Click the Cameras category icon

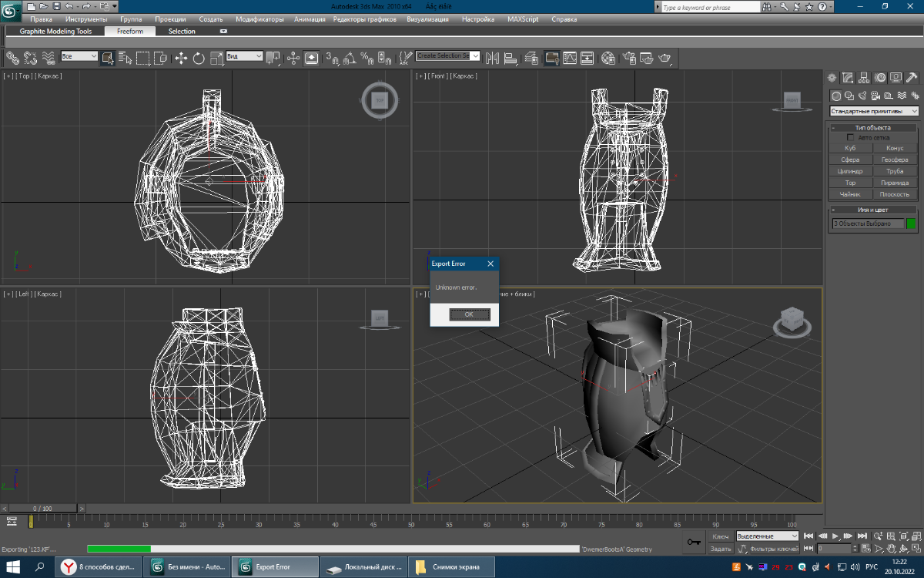[875, 96]
